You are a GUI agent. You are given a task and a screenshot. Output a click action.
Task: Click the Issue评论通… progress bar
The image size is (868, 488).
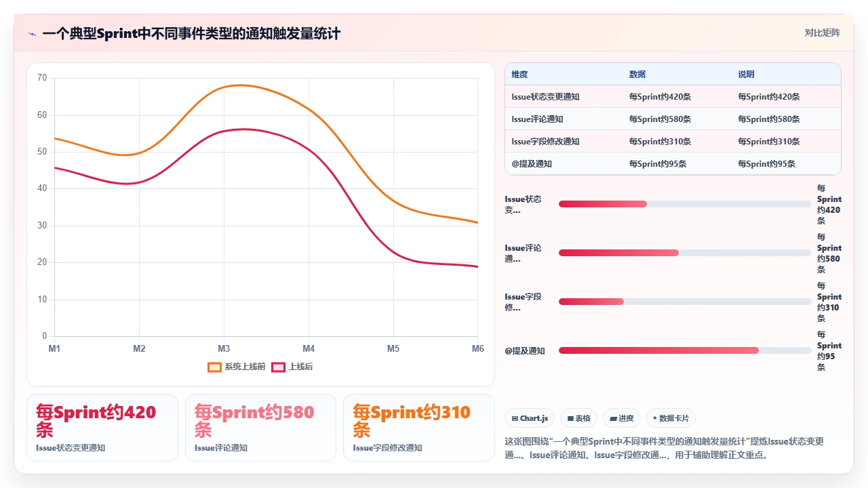click(x=685, y=253)
